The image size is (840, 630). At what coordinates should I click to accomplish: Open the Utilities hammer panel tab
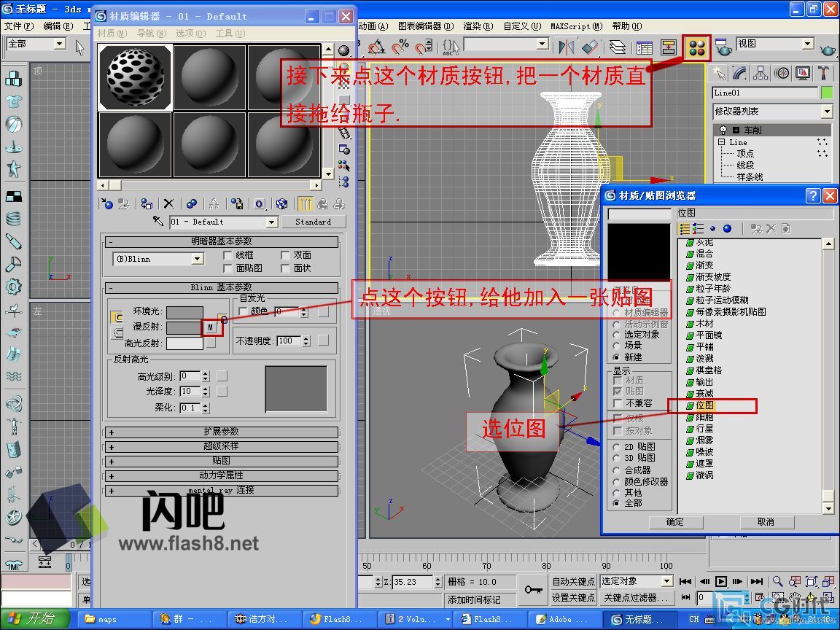(x=823, y=73)
